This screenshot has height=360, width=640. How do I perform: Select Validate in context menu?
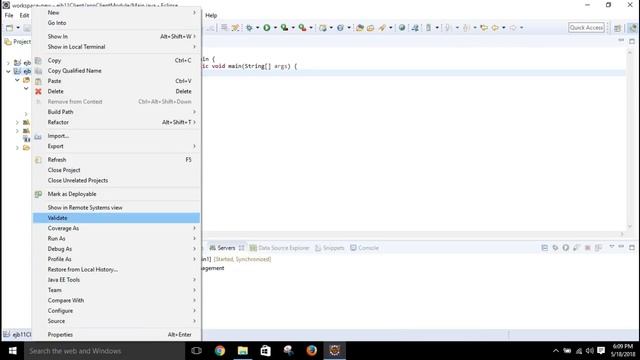(116, 218)
